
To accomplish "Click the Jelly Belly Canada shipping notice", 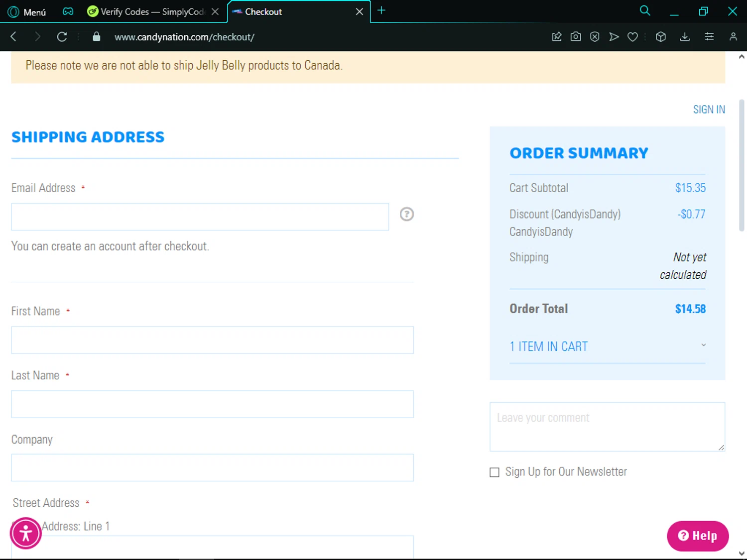I will pyautogui.click(x=184, y=66).
